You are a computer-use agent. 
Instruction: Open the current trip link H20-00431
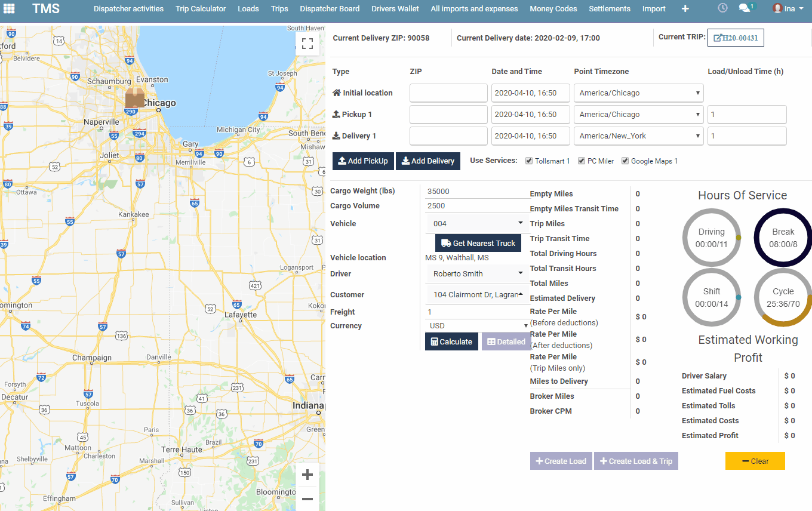[736, 37]
